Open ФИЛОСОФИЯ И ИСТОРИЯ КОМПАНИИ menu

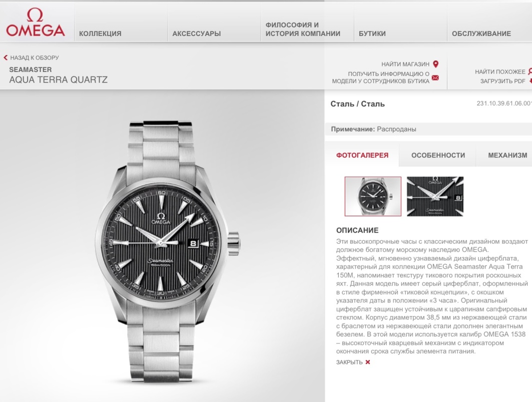[x=303, y=29]
